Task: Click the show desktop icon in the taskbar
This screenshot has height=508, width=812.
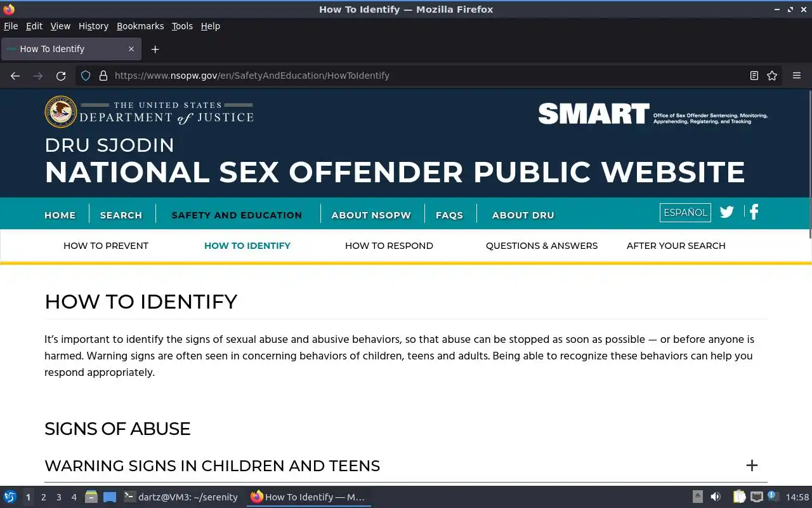Action: click(110, 497)
